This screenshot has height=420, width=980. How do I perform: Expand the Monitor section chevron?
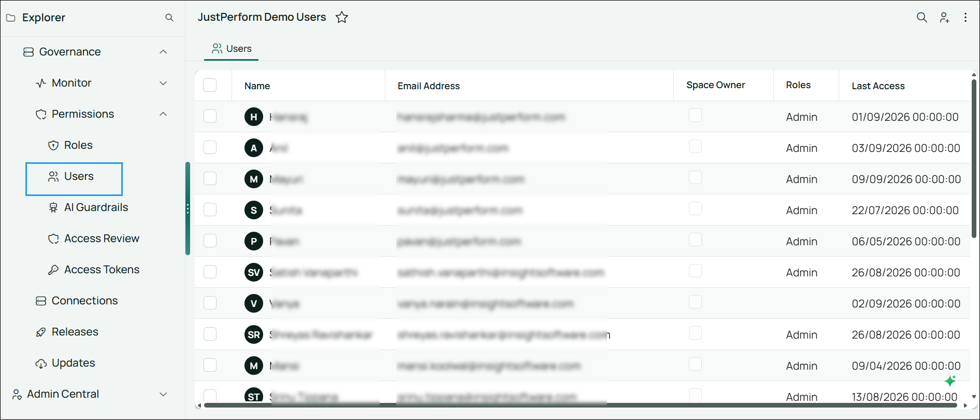163,83
